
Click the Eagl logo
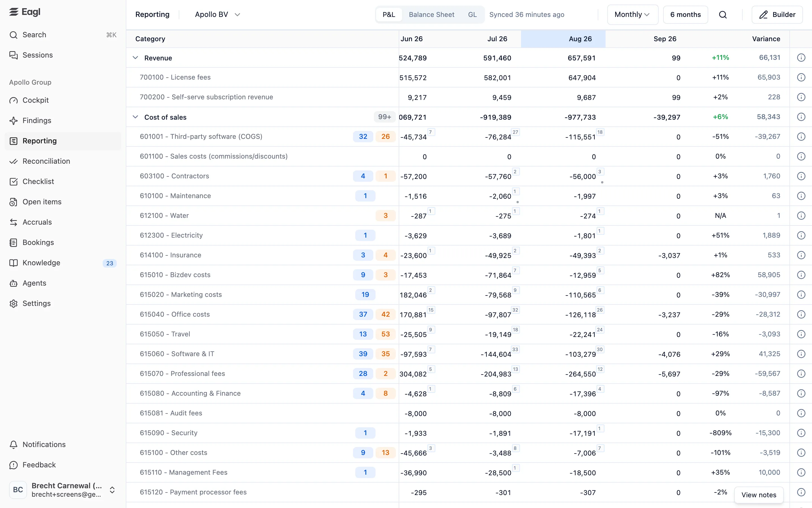[25, 12]
